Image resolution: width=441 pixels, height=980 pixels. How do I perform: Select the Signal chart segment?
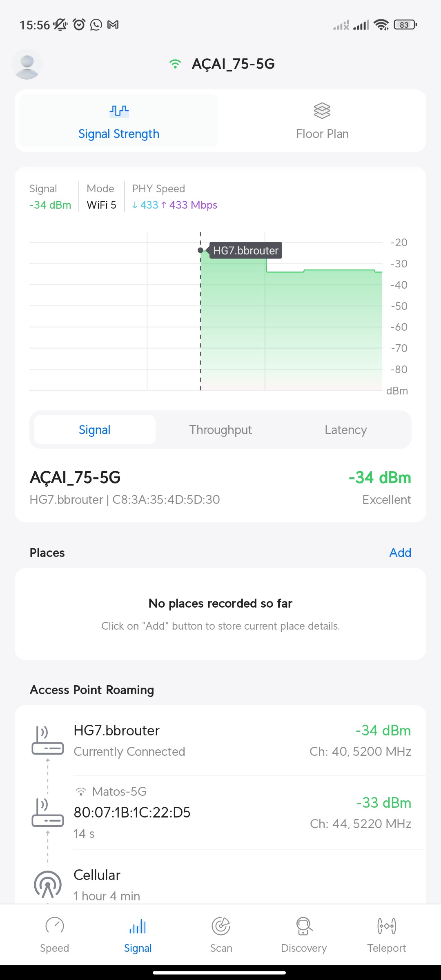pyautogui.click(x=95, y=430)
